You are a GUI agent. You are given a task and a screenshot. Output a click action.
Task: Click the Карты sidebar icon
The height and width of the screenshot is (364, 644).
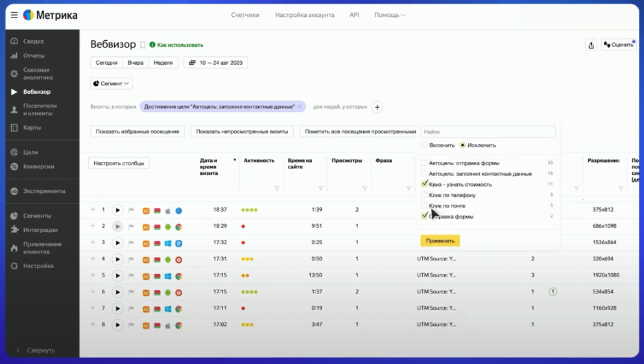click(x=14, y=128)
